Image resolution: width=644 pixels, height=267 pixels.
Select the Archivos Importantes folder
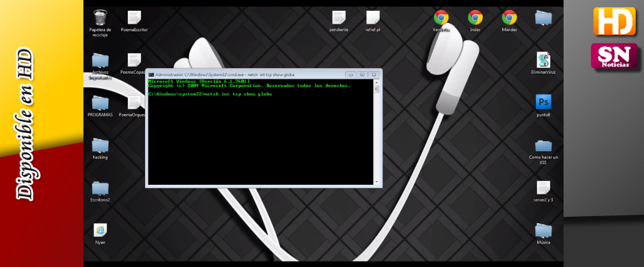coord(100,61)
